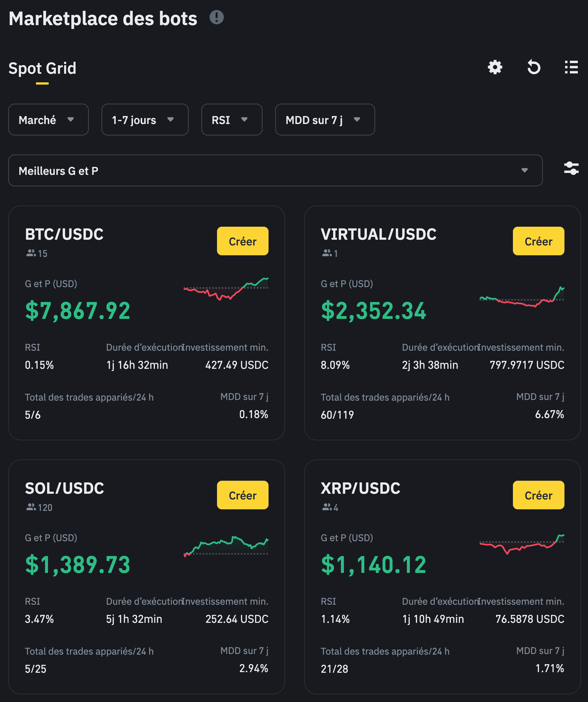The height and width of the screenshot is (702, 588).
Task: Open the Meilleurs G et P sort selector
Action: coord(275,170)
